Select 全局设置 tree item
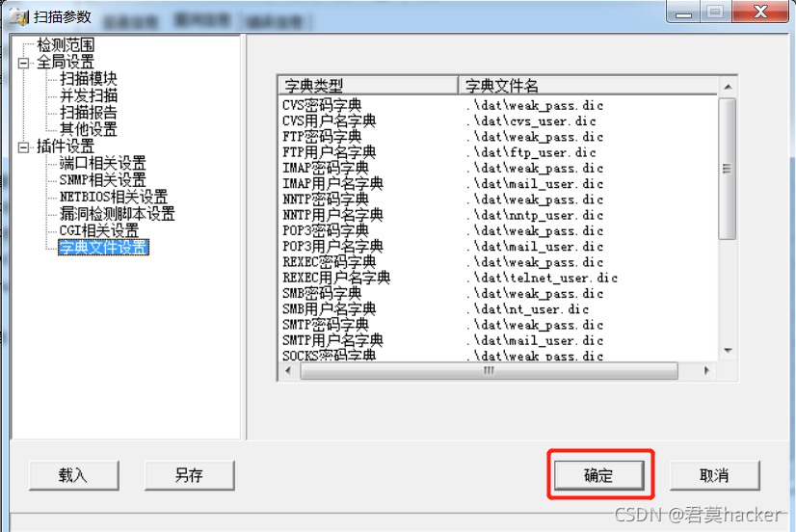Image resolution: width=796 pixels, height=532 pixels. click(66, 62)
